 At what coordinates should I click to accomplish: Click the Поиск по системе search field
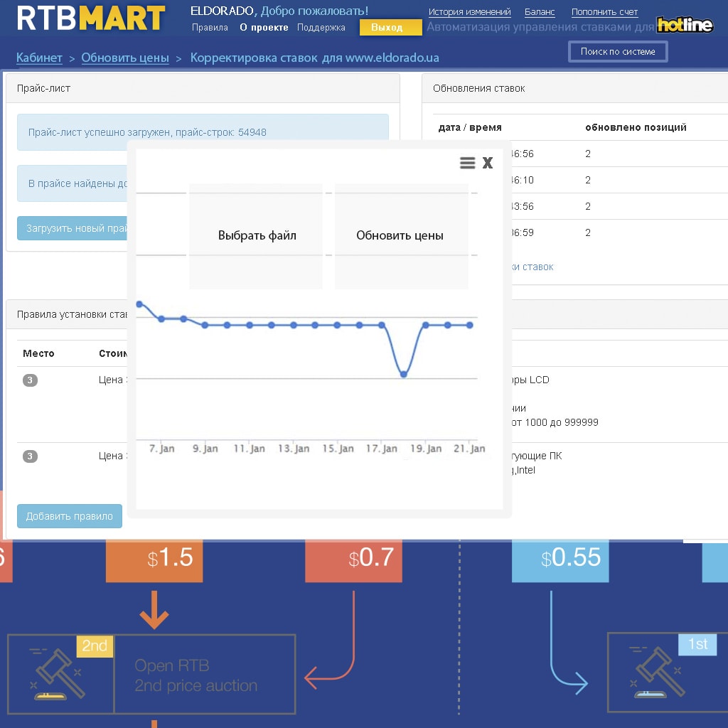pos(618,51)
